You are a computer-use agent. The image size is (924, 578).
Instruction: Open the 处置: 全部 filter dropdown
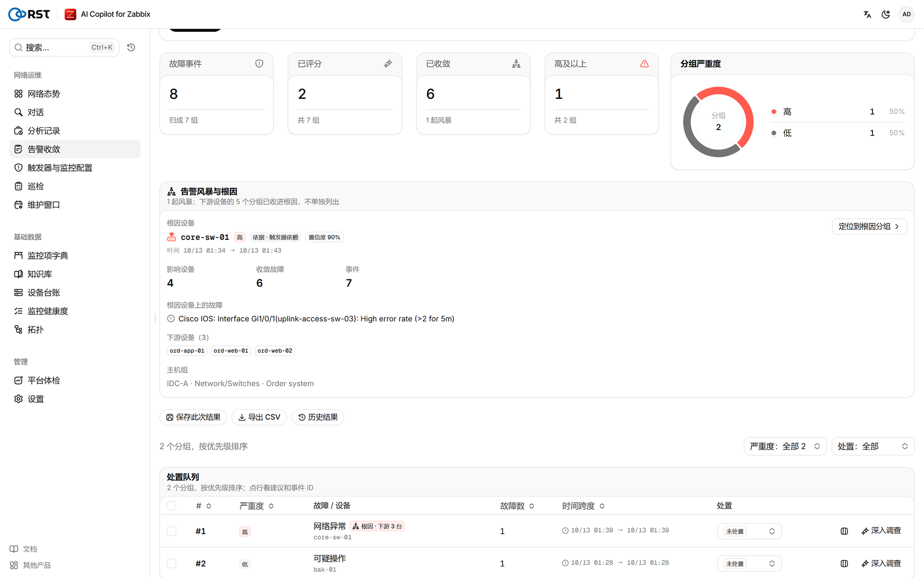tap(873, 446)
